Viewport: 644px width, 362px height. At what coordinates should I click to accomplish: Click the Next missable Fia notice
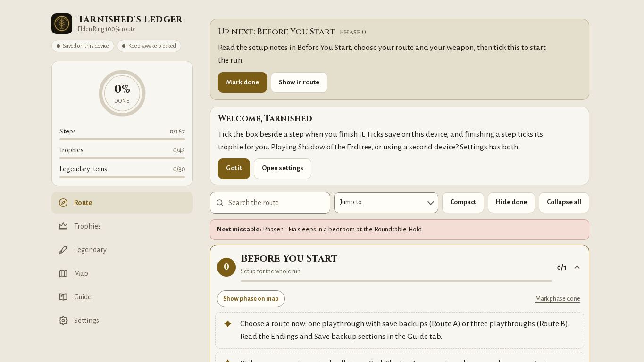(x=400, y=230)
